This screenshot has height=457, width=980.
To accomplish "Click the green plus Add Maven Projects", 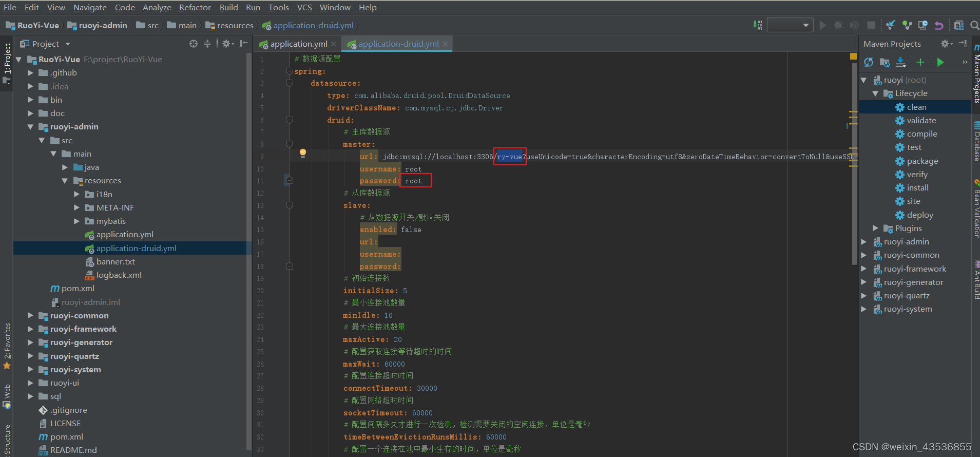I will pyautogui.click(x=920, y=62).
